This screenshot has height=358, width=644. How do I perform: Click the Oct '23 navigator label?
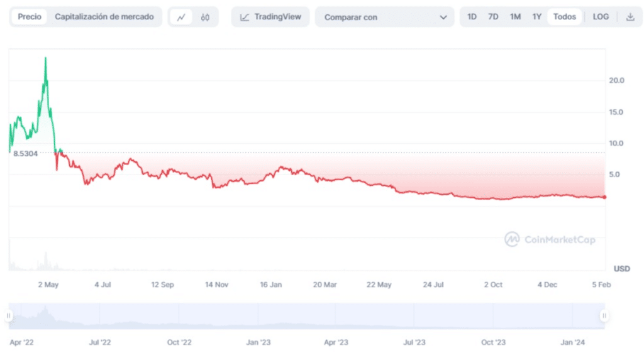tap(493, 342)
